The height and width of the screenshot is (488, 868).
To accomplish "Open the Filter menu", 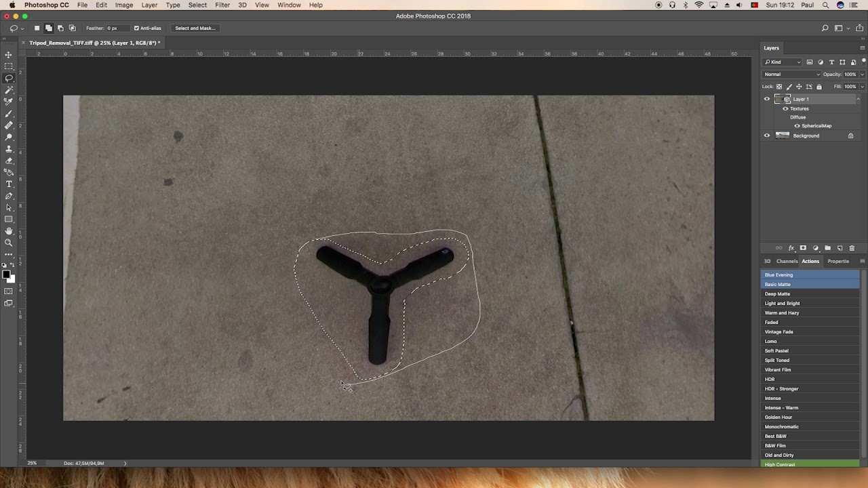I will click(222, 5).
